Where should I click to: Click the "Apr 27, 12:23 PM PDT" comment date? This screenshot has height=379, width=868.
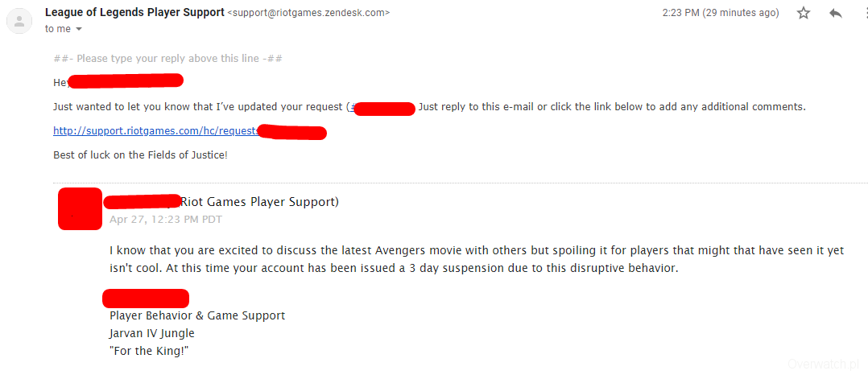pos(165,219)
